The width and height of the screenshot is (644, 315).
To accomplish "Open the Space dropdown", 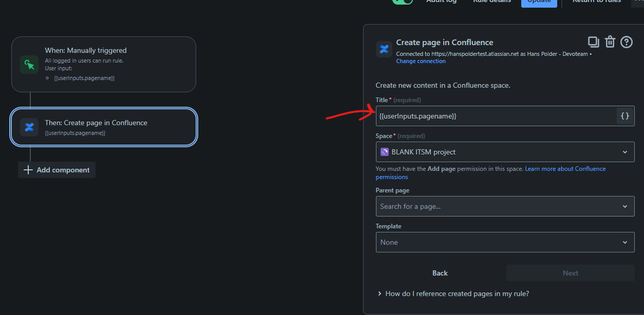I will [505, 152].
